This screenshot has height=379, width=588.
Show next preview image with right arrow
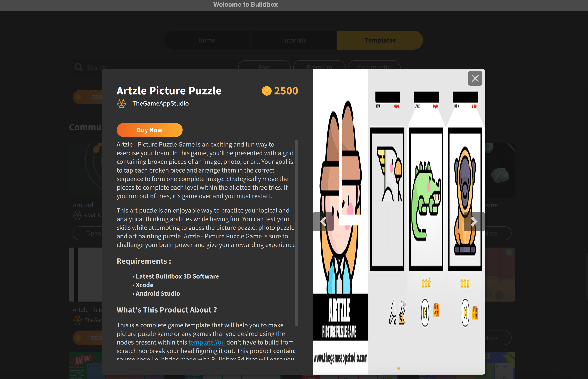[x=474, y=222]
